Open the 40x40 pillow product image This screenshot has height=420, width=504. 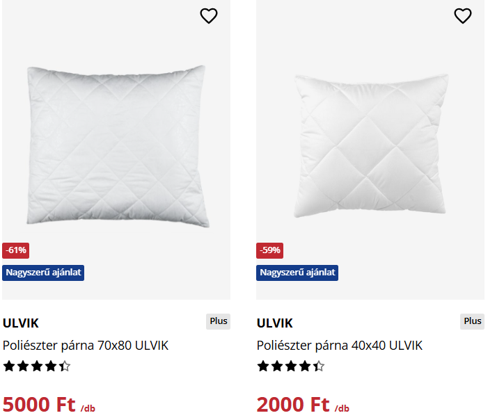point(370,146)
